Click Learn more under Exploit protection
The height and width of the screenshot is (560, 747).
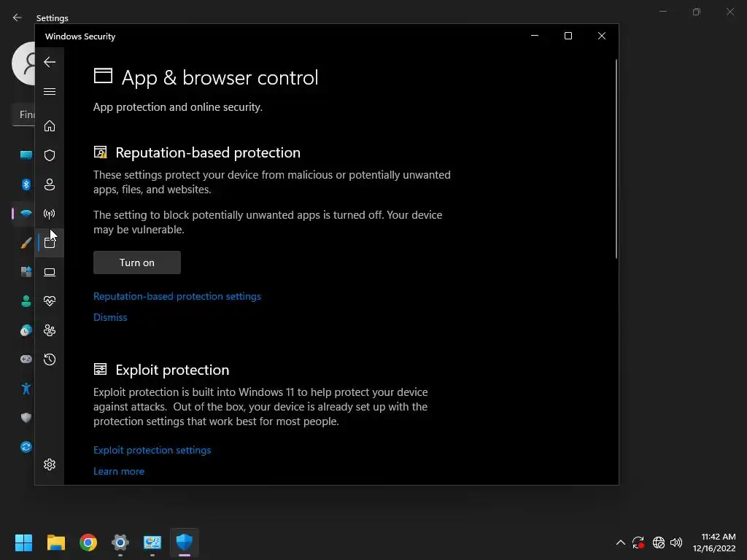coord(119,471)
